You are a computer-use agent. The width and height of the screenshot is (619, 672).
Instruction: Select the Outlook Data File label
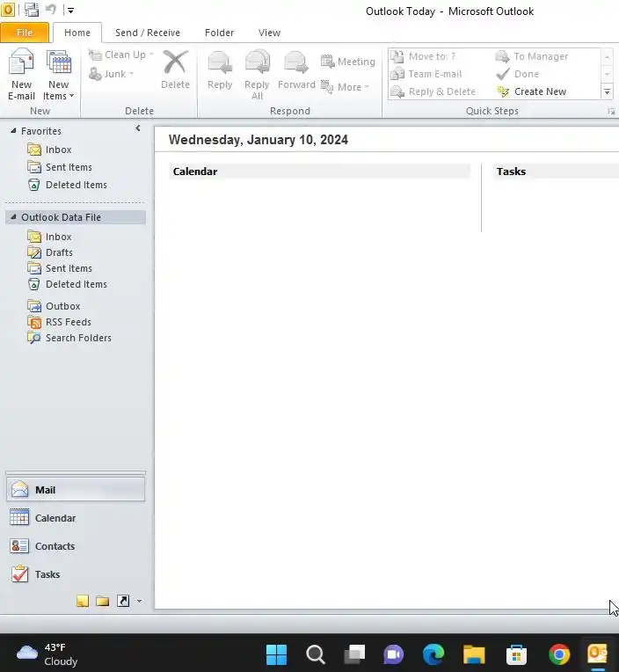(x=62, y=217)
